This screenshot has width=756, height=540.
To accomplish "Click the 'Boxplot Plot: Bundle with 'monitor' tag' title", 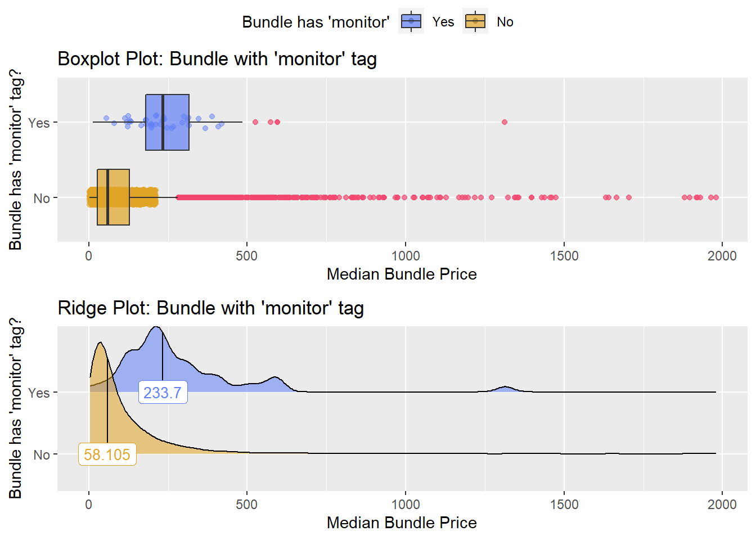I will tap(217, 59).
